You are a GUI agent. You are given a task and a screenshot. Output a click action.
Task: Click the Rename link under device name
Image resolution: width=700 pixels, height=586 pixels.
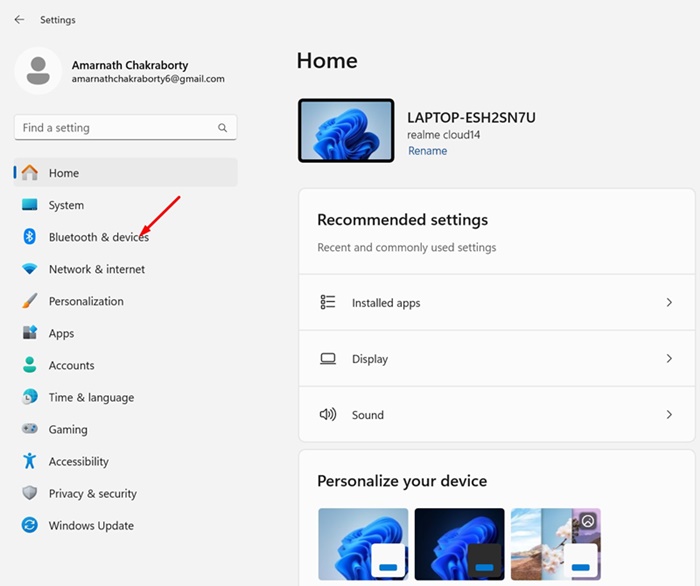click(427, 151)
